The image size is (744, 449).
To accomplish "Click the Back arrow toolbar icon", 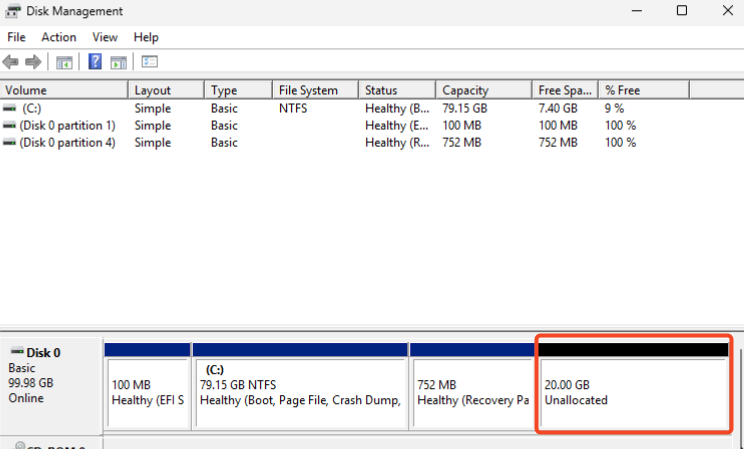I will (x=10, y=62).
